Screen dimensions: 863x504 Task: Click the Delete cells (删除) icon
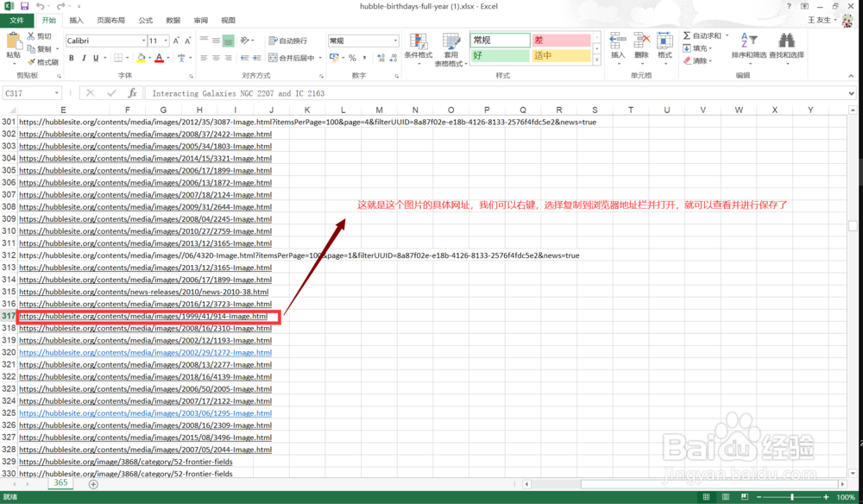(641, 41)
